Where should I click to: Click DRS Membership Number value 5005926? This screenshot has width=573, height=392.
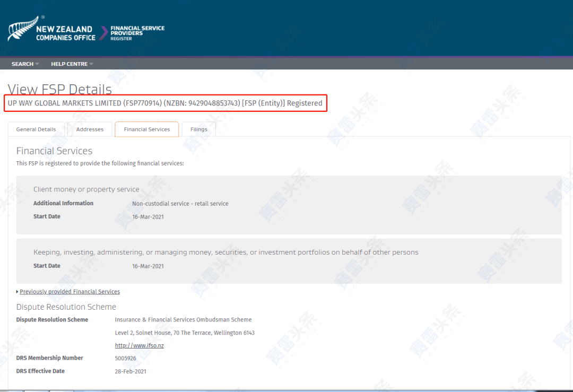125,359
